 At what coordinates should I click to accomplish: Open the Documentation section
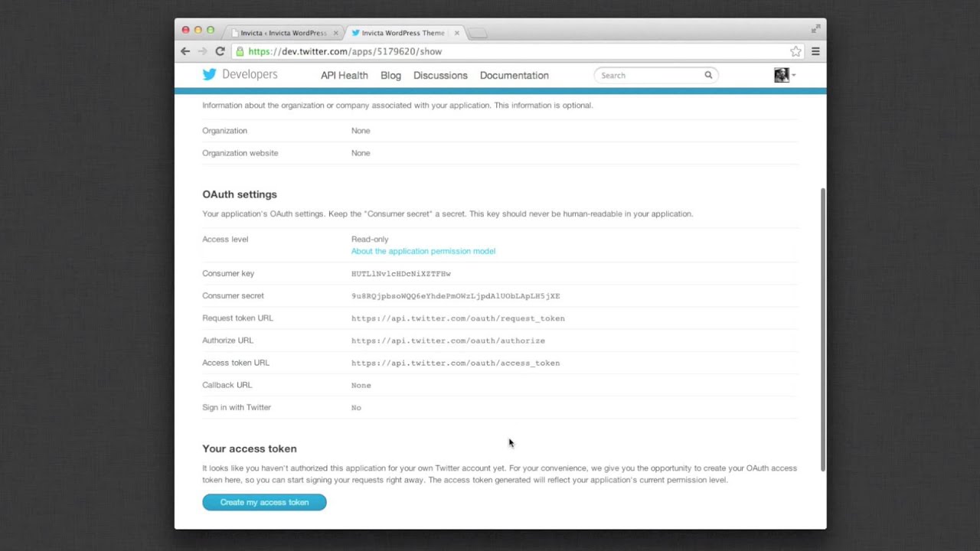(x=514, y=75)
